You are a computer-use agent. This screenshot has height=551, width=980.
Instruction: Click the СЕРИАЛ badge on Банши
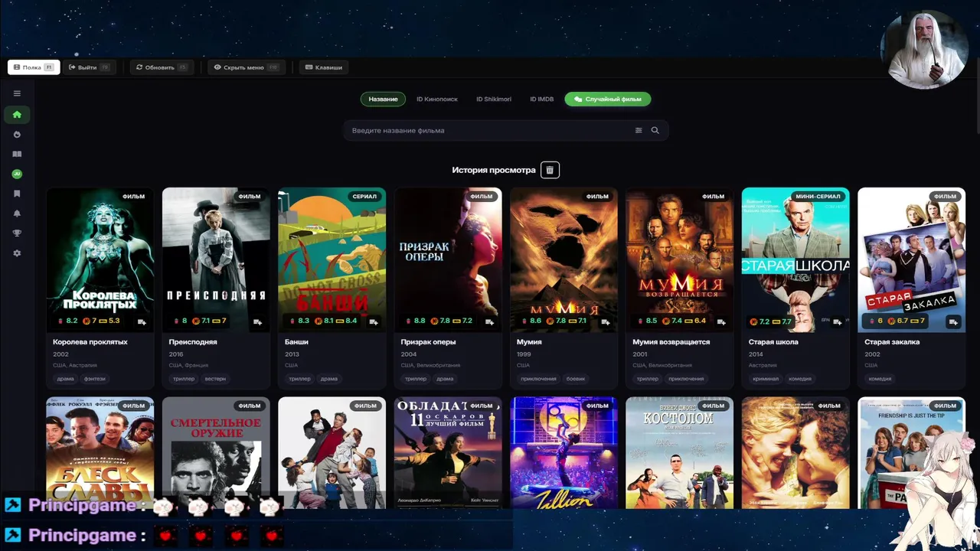tap(364, 197)
